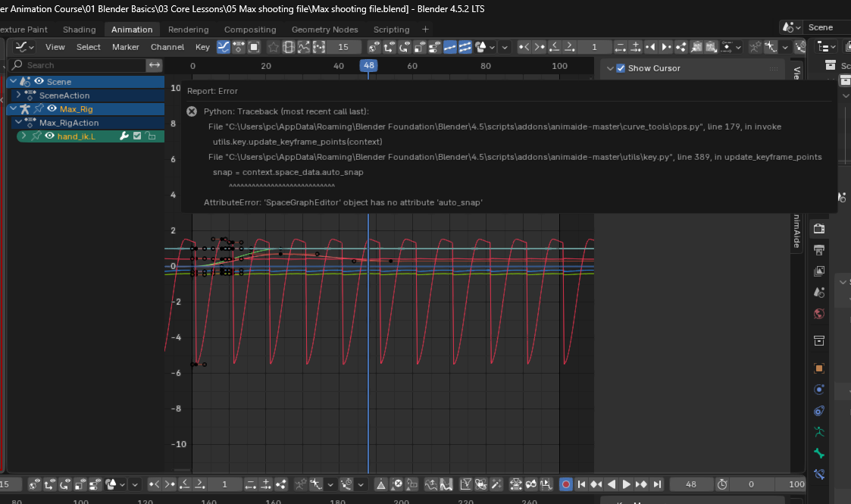The image size is (851, 504).
Task: Toggle only-selected globe filter in top header
Action: (x=374, y=47)
